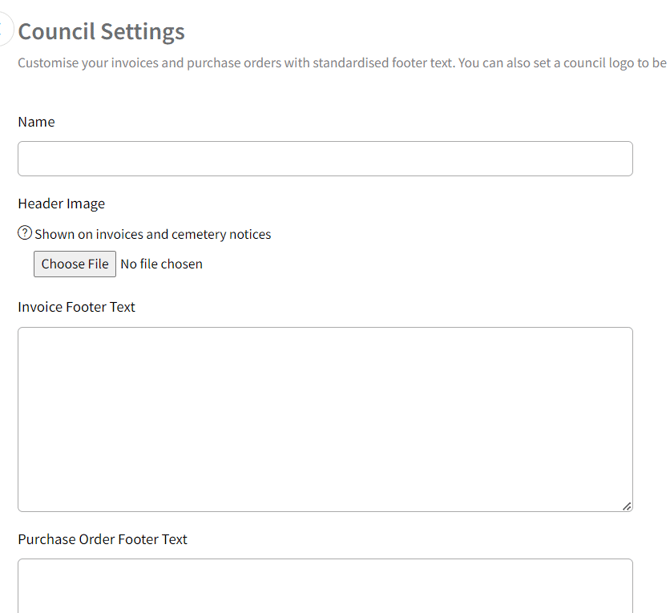Click the Purchase Order Footer Text label

point(103,539)
